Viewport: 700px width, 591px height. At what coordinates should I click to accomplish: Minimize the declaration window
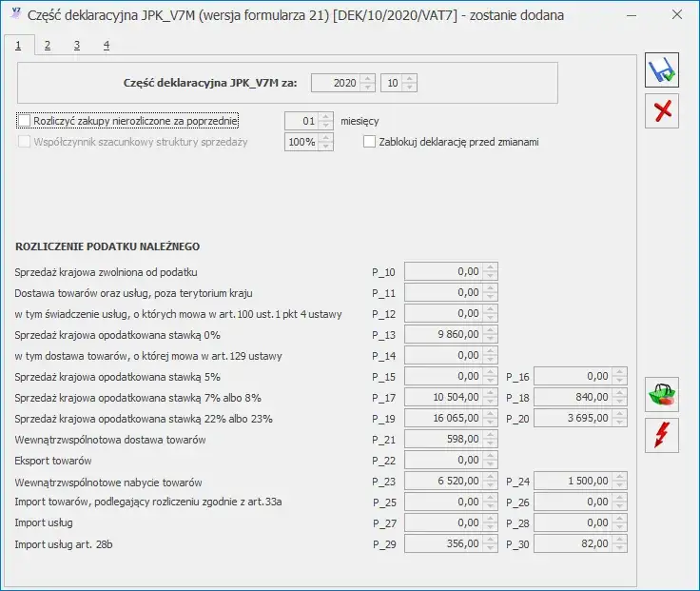(630, 15)
